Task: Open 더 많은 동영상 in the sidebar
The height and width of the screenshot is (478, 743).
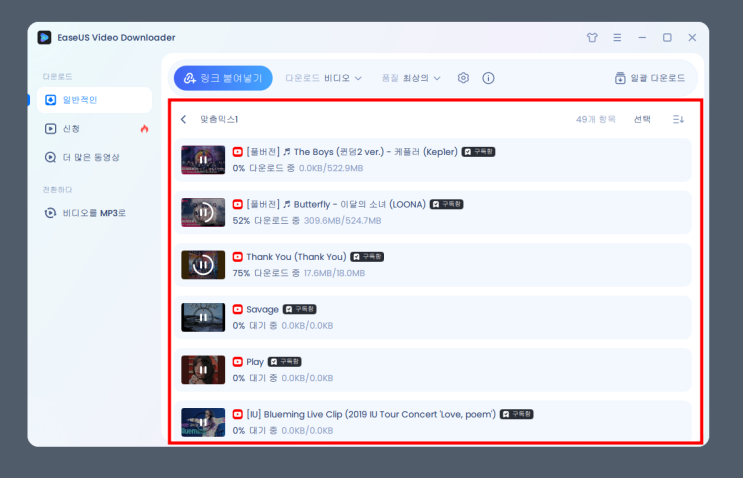Action: (82, 157)
